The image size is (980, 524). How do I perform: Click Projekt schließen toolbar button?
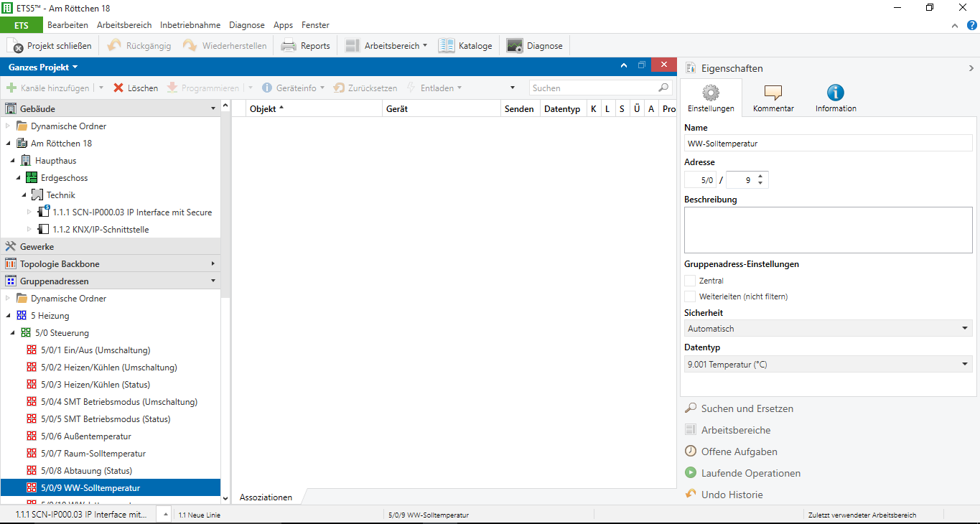coord(50,45)
